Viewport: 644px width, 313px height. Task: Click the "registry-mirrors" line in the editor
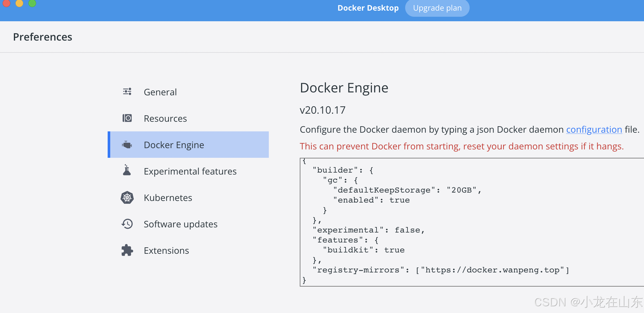point(441,270)
